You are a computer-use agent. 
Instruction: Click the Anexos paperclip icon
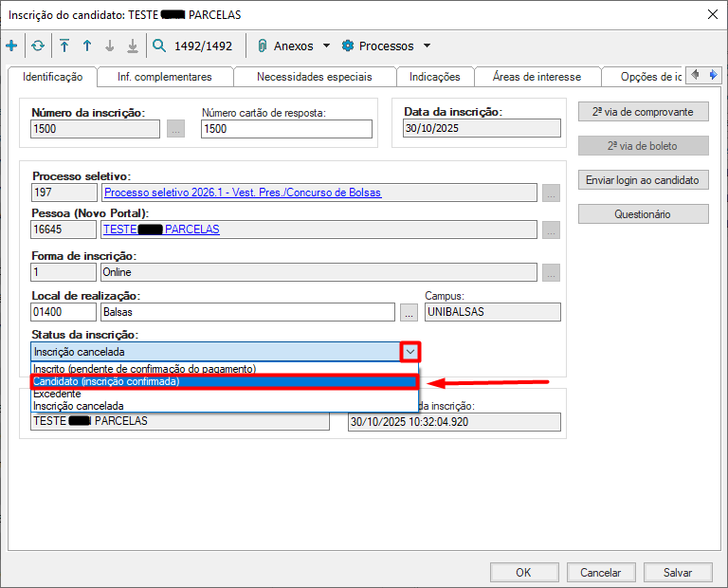[x=262, y=46]
